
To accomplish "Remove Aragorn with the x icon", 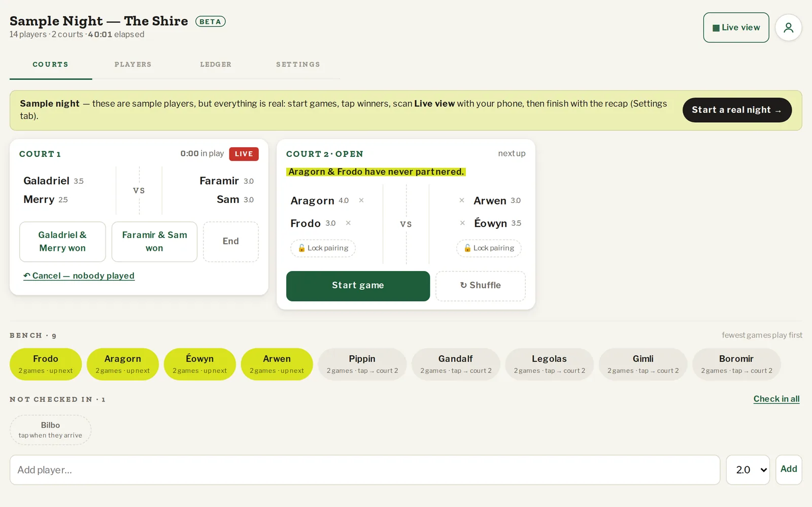I will pyautogui.click(x=361, y=200).
